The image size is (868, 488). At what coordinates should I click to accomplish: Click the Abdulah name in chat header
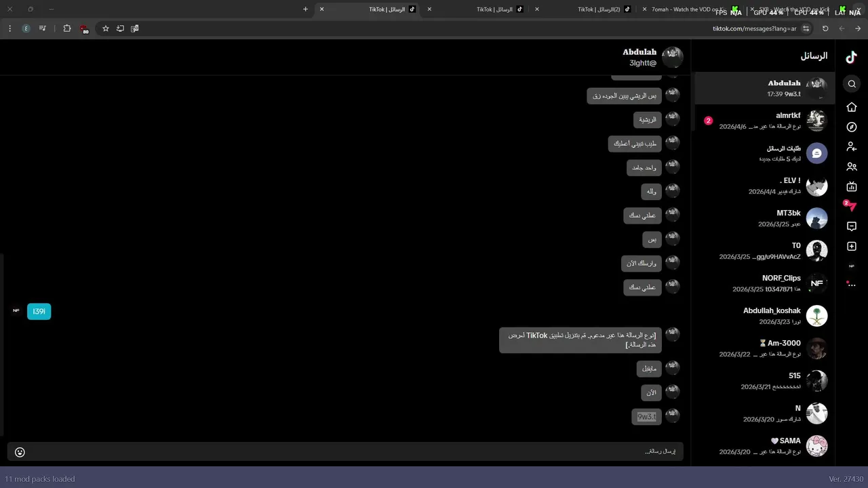[x=639, y=52]
